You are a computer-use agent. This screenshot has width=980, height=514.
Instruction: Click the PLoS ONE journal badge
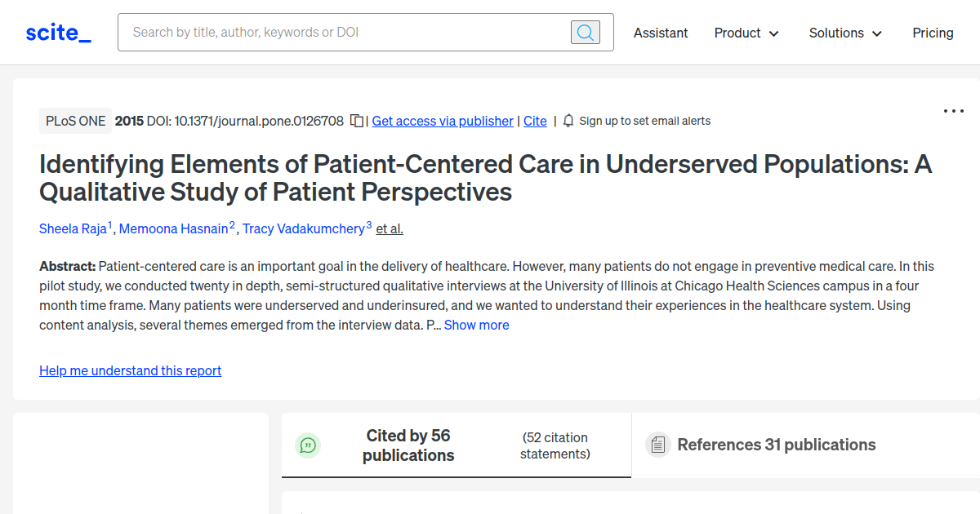(75, 120)
